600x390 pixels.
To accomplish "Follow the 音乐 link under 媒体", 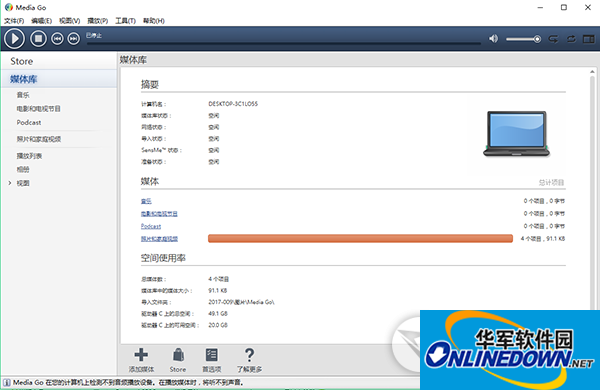I will pos(146,201).
